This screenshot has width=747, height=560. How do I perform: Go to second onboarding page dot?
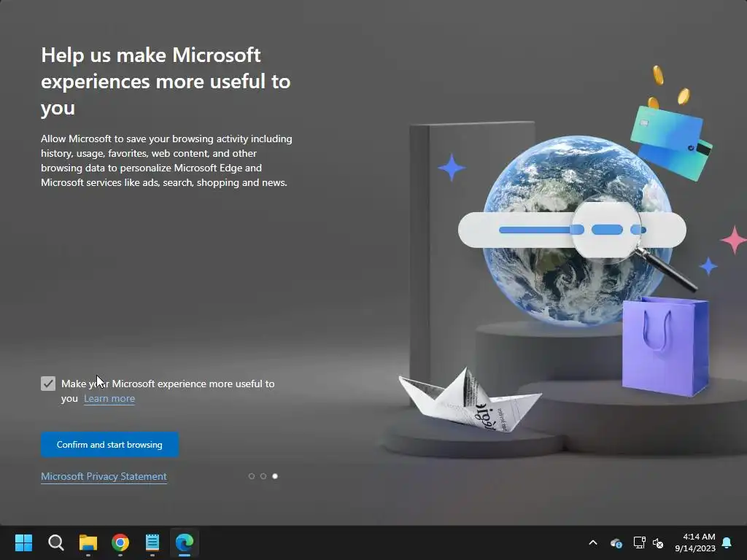pos(263,476)
